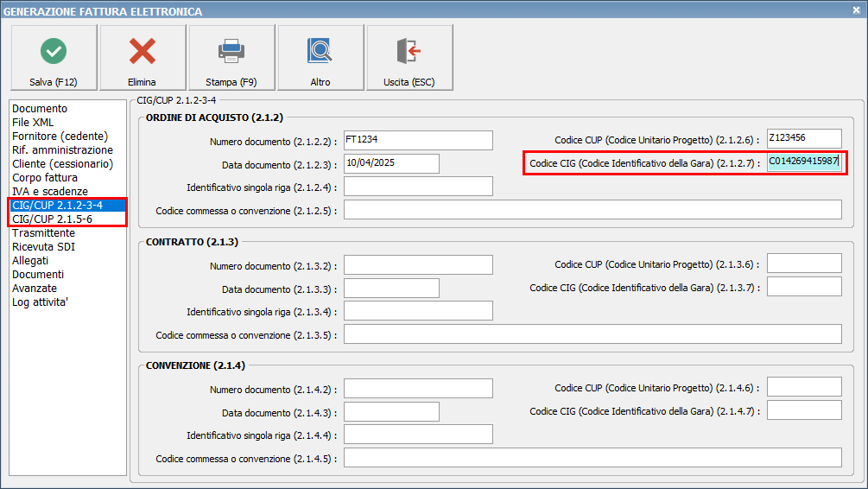Click Data documento (2.1.3.3) field
The image size is (868, 489).
coord(391,288)
